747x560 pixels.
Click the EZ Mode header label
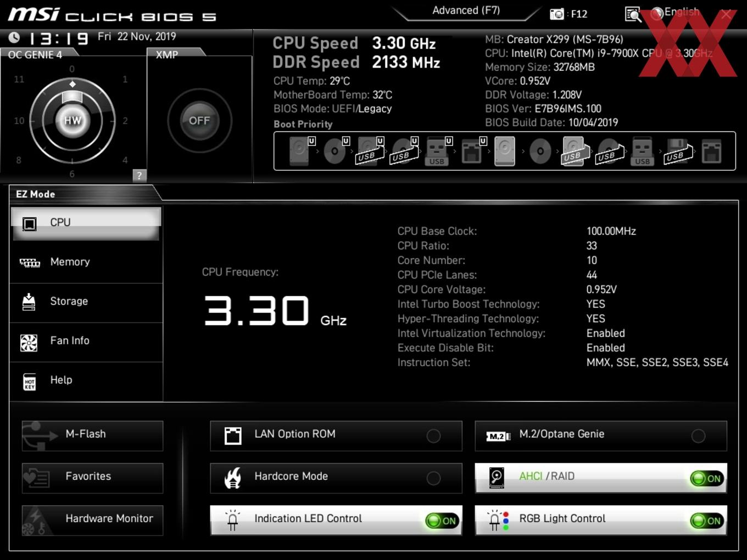point(35,194)
